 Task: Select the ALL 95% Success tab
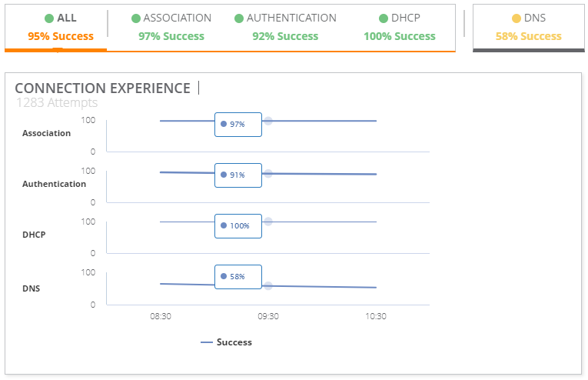tap(60, 27)
